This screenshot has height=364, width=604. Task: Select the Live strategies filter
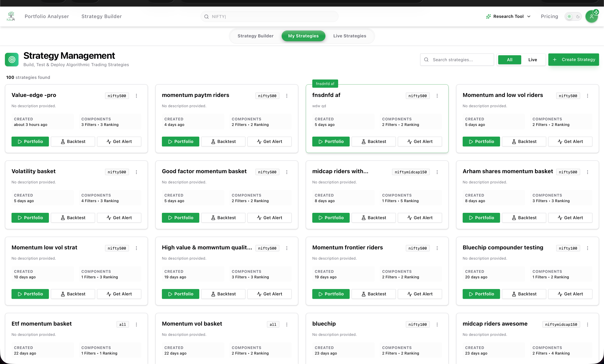533,60
